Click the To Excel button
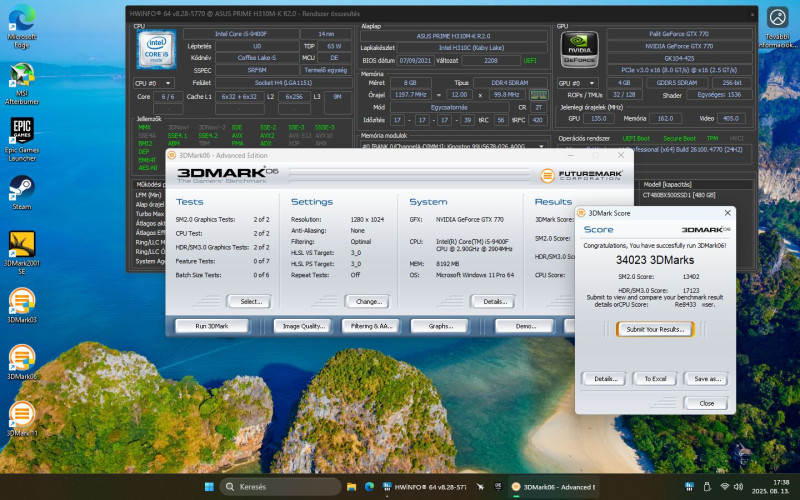 tap(655, 379)
